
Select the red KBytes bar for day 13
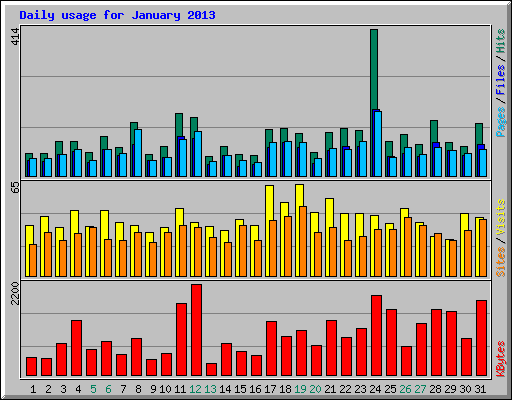click(211, 370)
